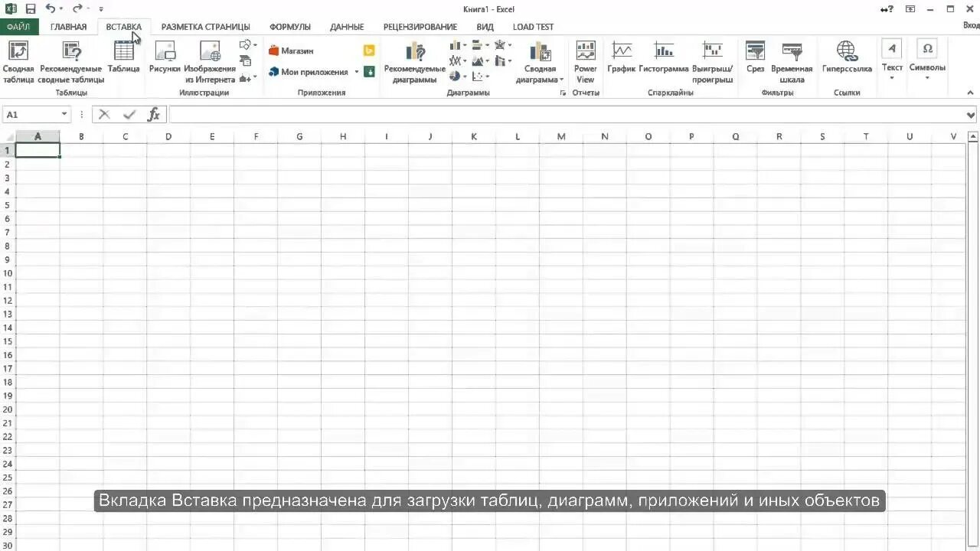The image size is (980, 551).
Task: Redo the last undone action
Action: click(77, 9)
